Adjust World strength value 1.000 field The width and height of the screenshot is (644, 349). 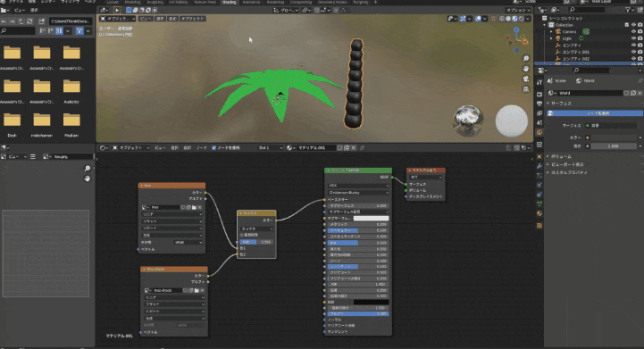tap(614, 145)
